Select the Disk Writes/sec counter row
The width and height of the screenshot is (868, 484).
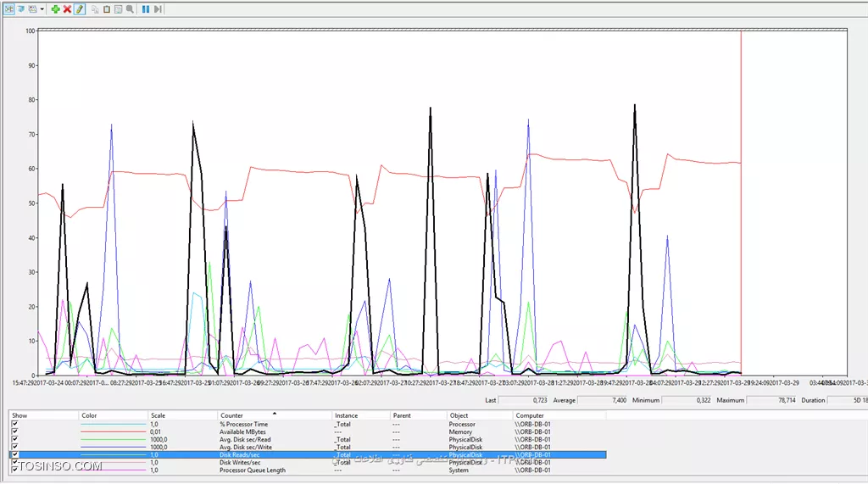point(307,463)
